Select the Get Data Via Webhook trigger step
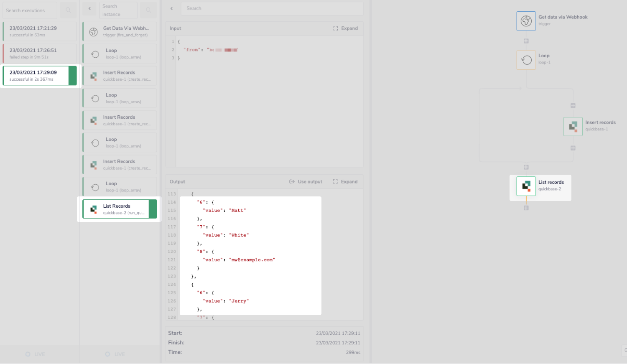Viewport: 627px width, 364px height. pos(120,31)
